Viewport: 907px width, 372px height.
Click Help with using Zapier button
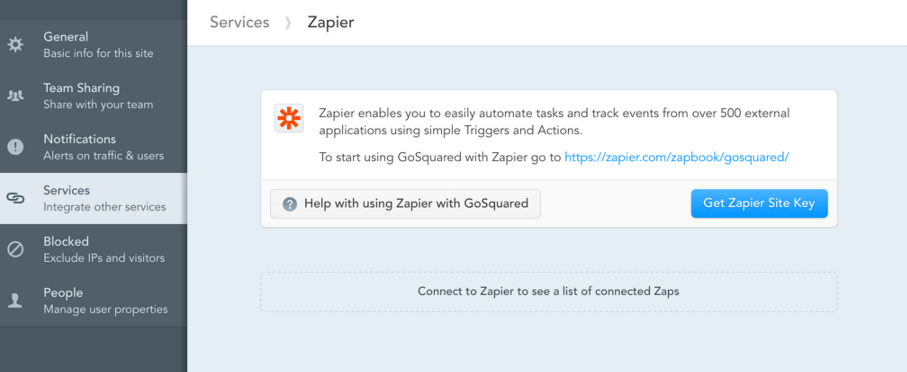coord(405,204)
